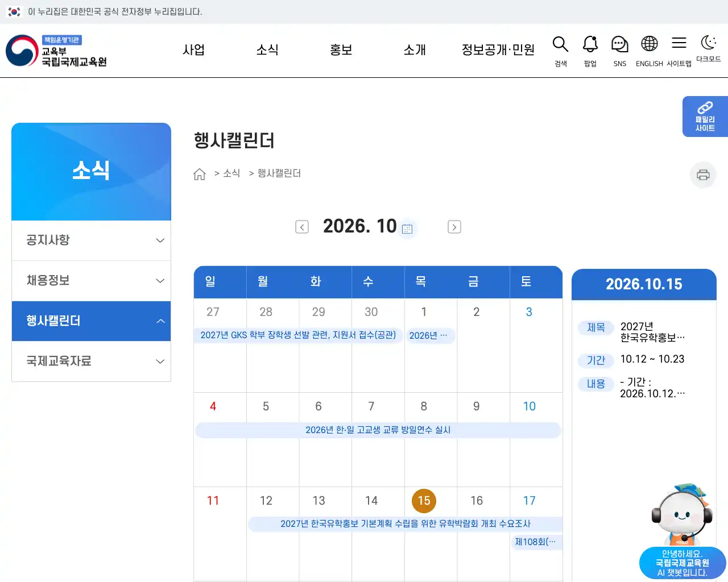Click the period text 10.12 ~ 10.23
Image resolution: width=728 pixels, height=582 pixels.
tap(652, 359)
